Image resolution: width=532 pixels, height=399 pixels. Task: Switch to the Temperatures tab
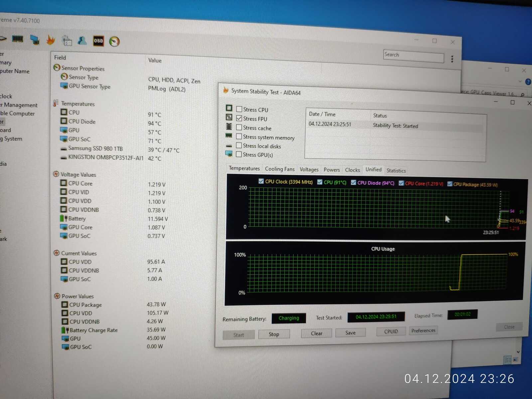[x=244, y=168]
